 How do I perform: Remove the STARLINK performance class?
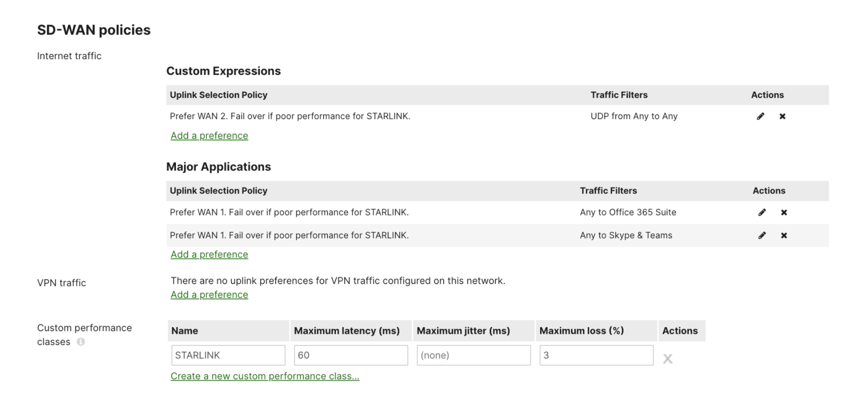point(668,359)
